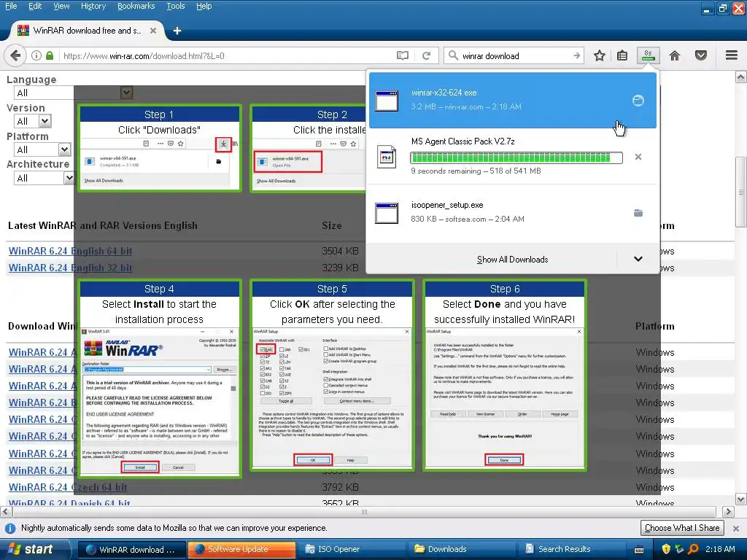Click the search go arrow
Viewport: 747px width, 560px height.
coord(577,55)
